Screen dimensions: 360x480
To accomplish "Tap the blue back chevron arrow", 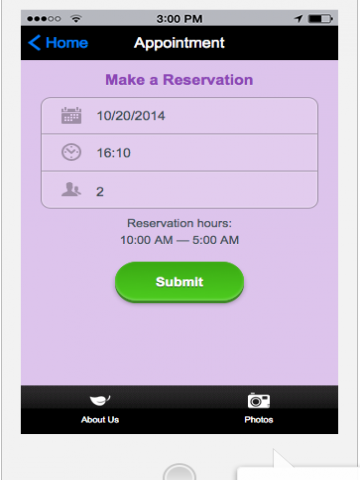I will [35, 43].
